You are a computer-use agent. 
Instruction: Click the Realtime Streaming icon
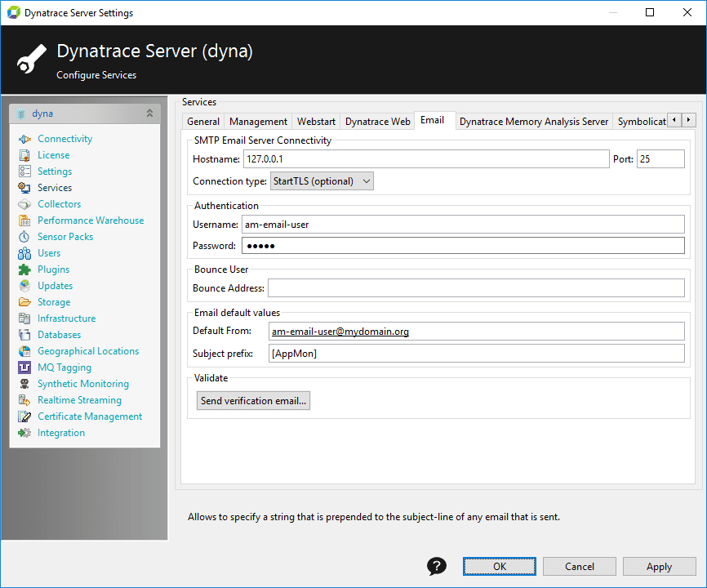[24, 400]
